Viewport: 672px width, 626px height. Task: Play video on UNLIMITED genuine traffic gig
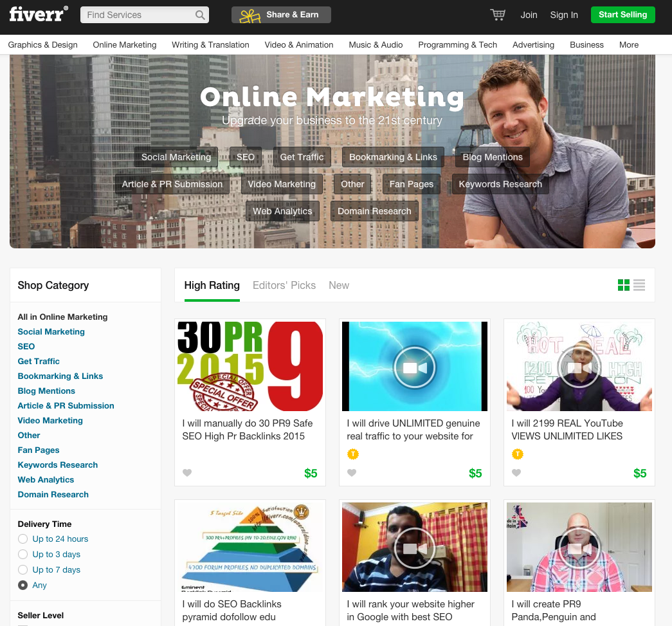point(414,367)
